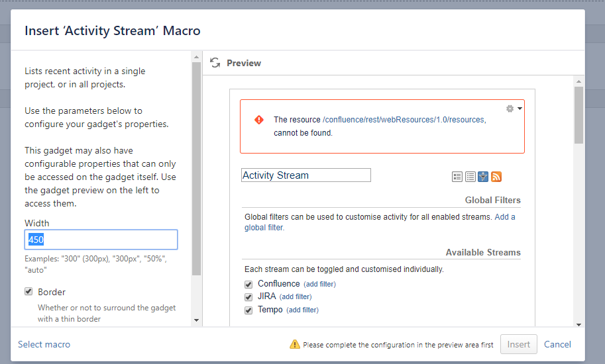Click the width Examples hint text
605x364 pixels.
(x=95, y=264)
